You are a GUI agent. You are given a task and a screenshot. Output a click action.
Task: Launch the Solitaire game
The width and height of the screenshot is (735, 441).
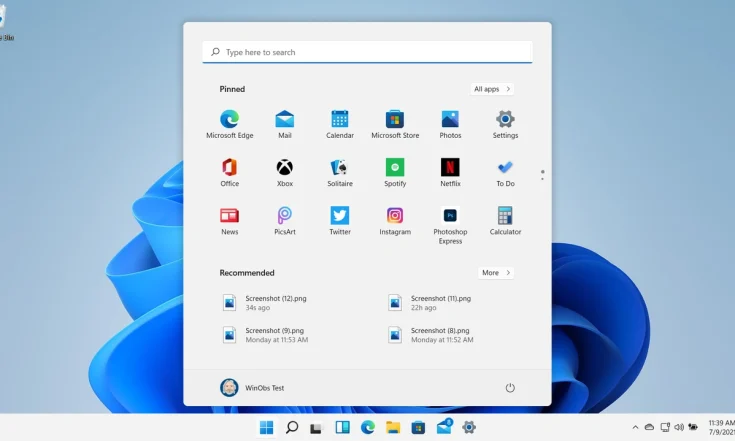(340, 168)
